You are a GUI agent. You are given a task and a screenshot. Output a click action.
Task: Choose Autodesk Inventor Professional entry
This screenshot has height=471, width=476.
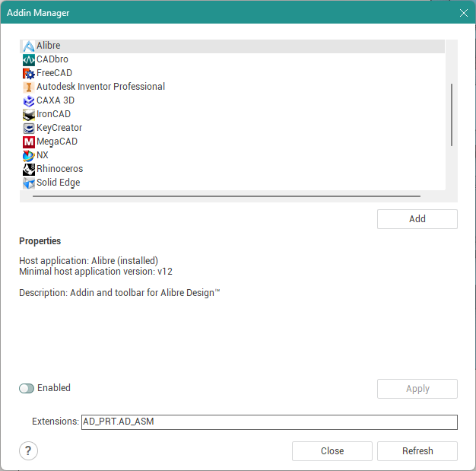(101, 87)
